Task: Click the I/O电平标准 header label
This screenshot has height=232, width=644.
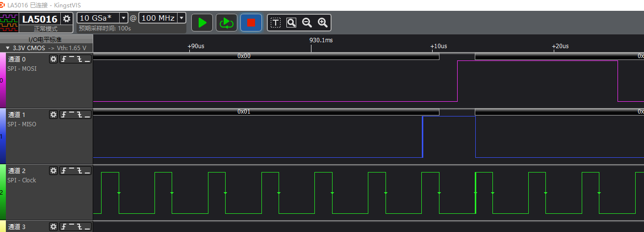Action: pyautogui.click(x=45, y=40)
